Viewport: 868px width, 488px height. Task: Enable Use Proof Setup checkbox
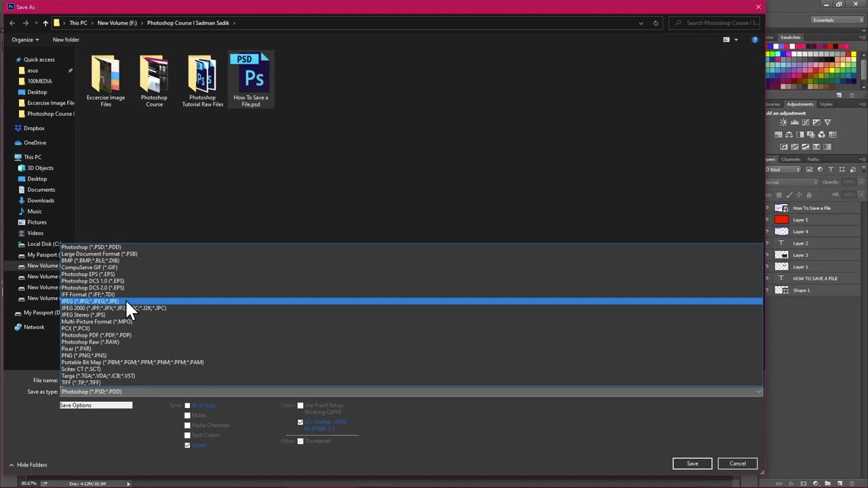pyautogui.click(x=300, y=406)
